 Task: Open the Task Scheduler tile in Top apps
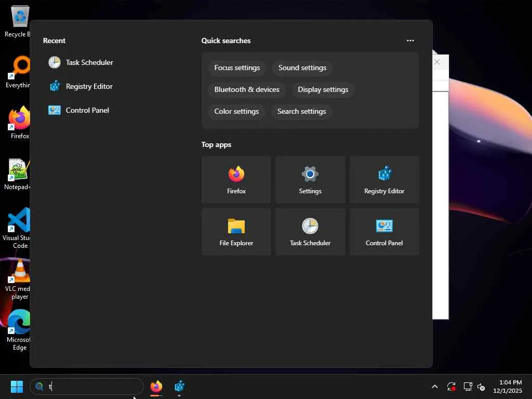click(x=310, y=232)
